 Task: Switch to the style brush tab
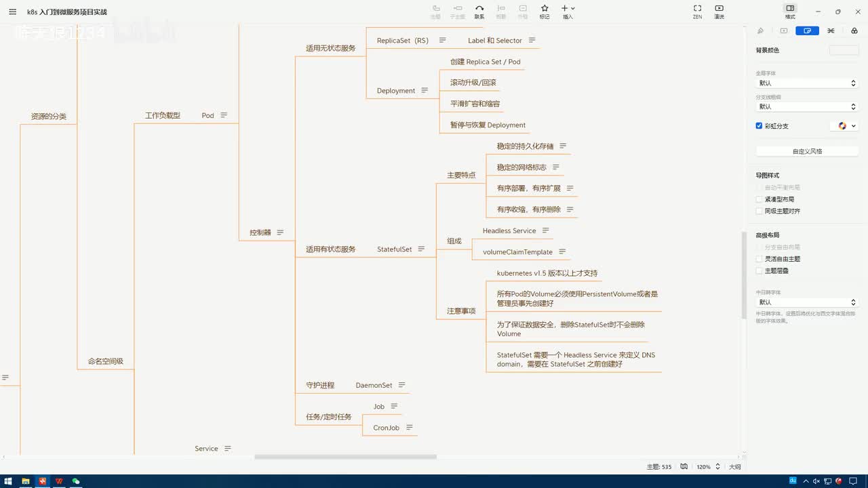(760, 30)
